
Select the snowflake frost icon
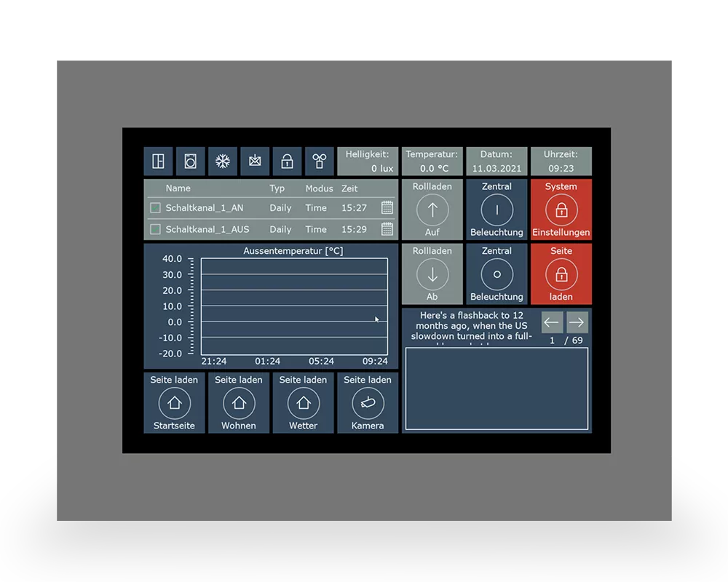pos(223,162)
